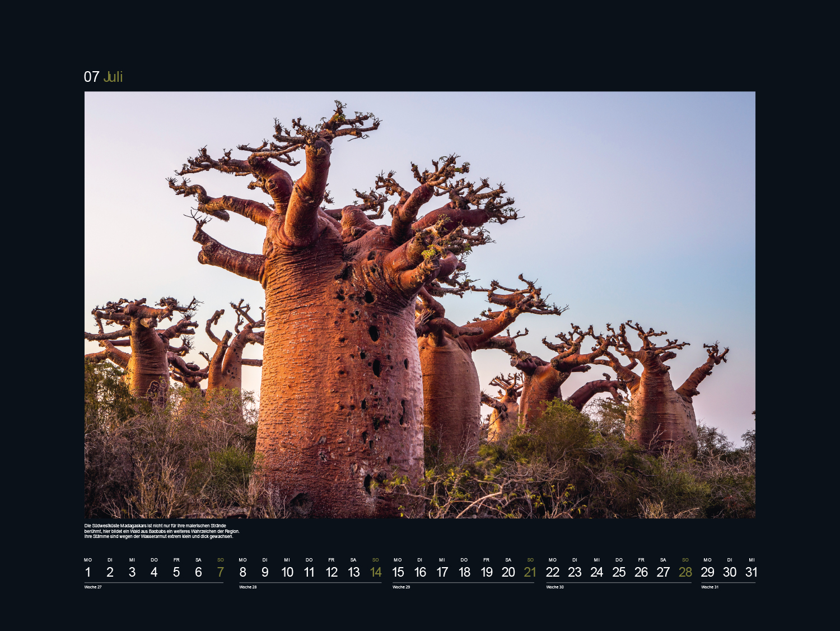Pick Sunday 21 in the date row
Screen dimensions: 840x631
530,572
